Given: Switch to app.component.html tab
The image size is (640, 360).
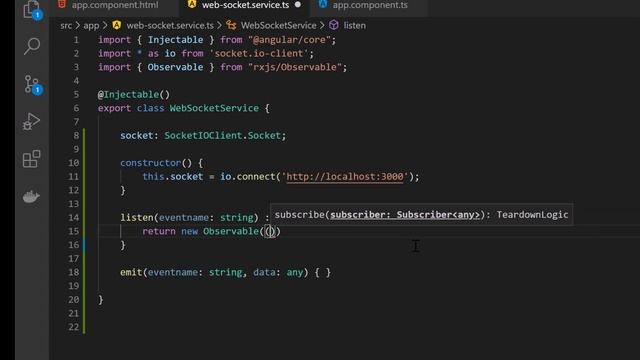Looking at the screenshot, I should (115, 5).
